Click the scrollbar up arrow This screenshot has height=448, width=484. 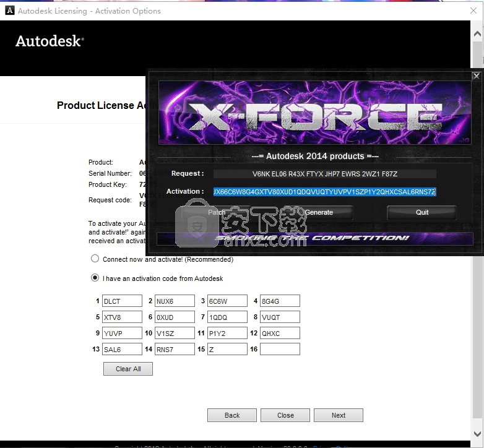(x=477, y=33)
